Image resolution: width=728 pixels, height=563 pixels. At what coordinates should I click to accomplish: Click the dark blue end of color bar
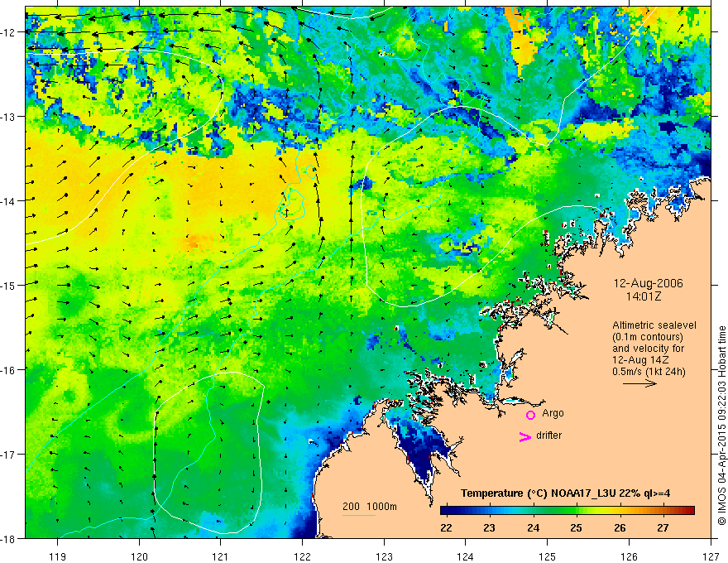[x=444, y=510]
